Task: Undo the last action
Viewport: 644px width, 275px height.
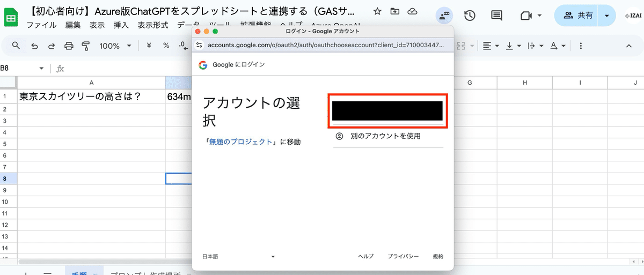Action: 34,46
